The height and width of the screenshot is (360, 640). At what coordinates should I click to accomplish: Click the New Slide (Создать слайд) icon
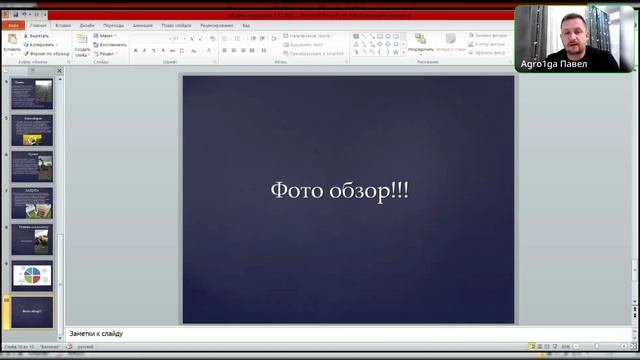pyautogui.click(x=82, y=39)
